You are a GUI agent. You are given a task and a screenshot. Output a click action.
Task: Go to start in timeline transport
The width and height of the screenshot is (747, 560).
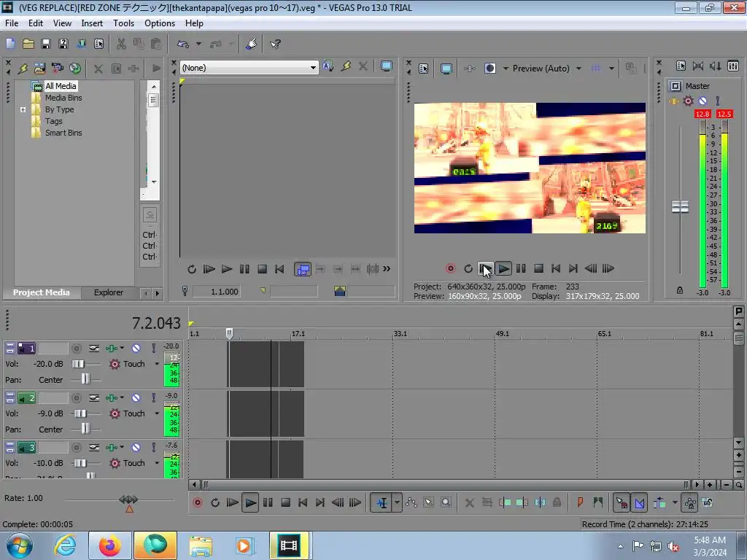click(x=303, y=502)
